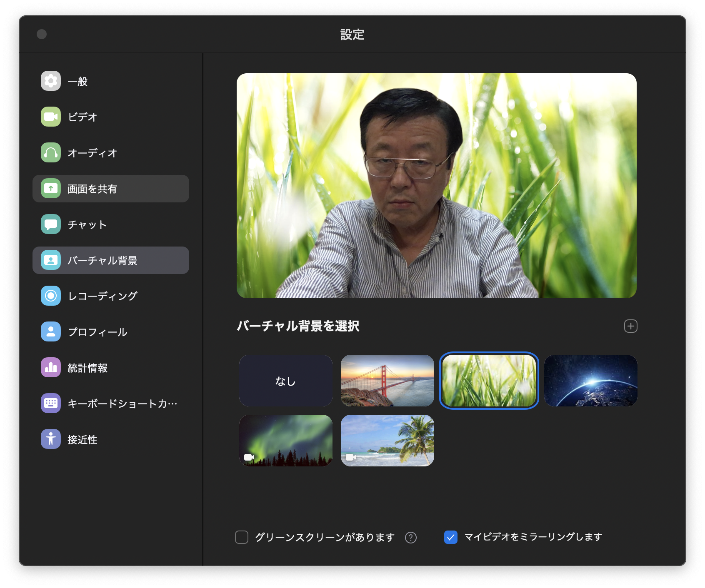View 統計情報 label

tap(87, 368)
